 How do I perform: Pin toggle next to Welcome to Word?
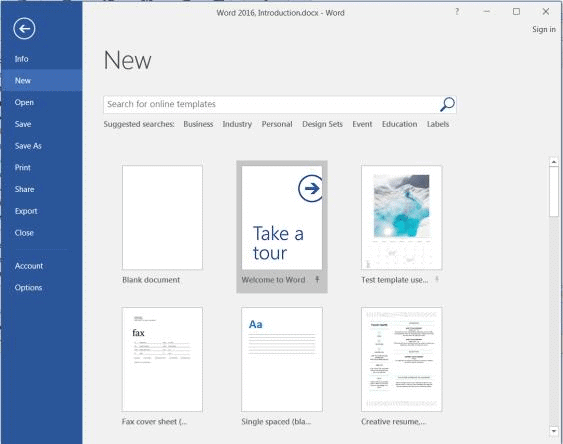click(x=317, y=279)
